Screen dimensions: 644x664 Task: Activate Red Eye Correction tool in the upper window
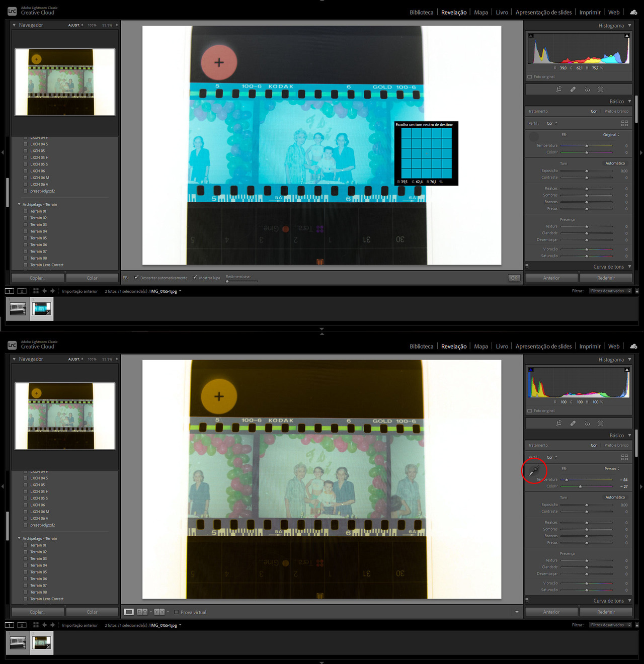tap(587, 90)
